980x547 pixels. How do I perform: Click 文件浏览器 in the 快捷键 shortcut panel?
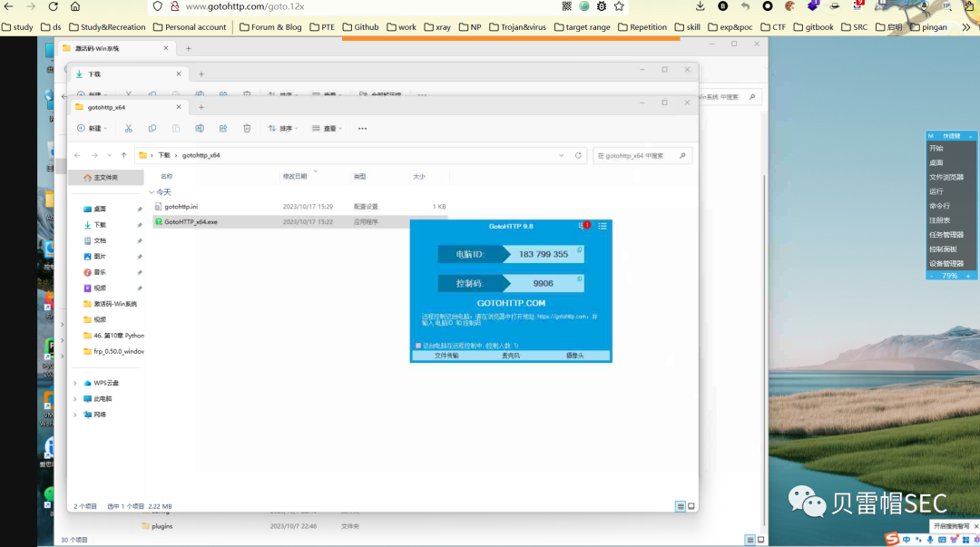coord(946,177)
